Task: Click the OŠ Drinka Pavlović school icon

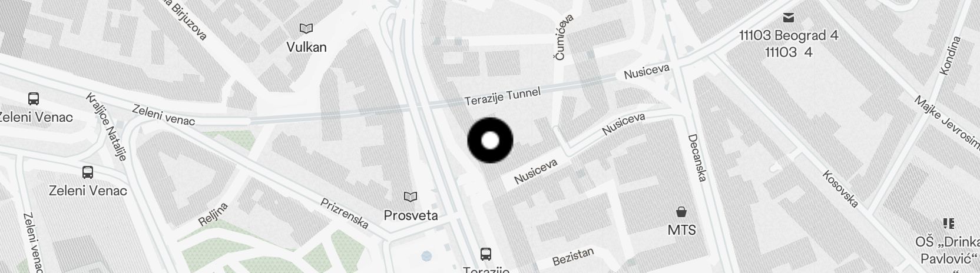Action: click(948, 223)
